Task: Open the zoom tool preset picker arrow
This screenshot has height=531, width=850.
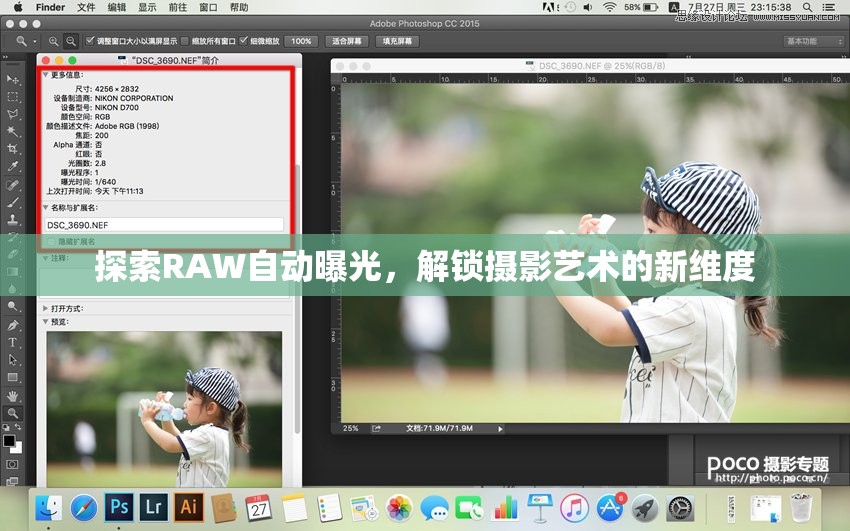Action: click(35, 41)
